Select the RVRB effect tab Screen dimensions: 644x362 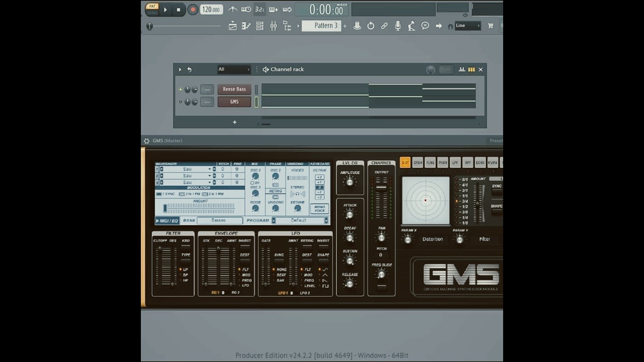pos(493,162)
